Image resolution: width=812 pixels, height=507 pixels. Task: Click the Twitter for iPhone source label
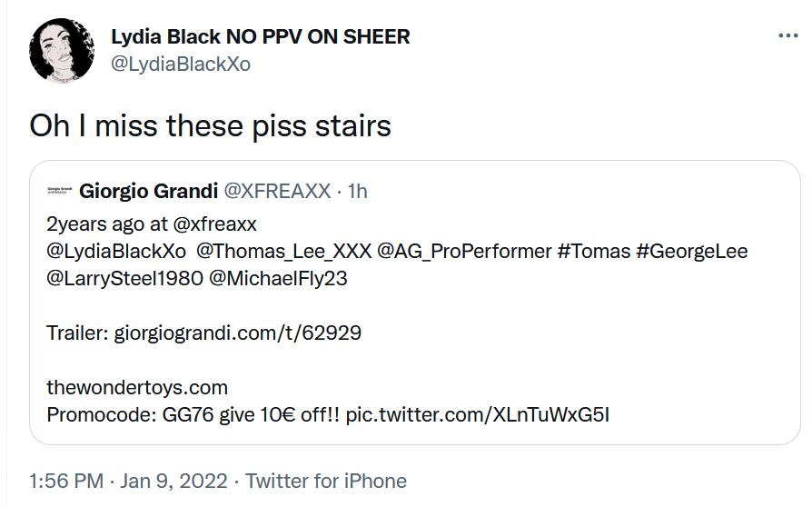[x=326, y=481]
